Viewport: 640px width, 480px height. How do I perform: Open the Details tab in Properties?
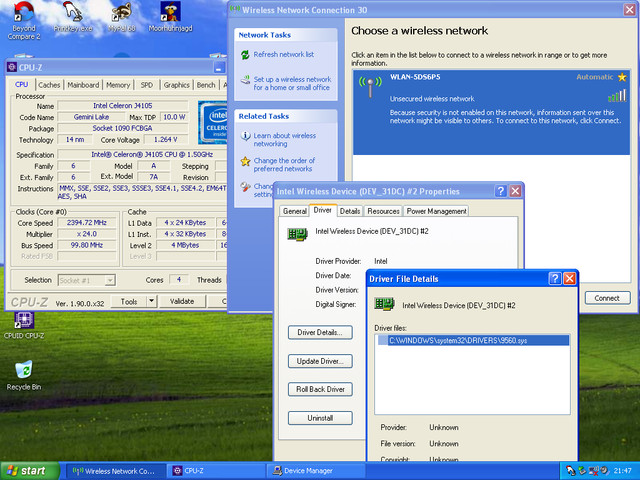(x=350, y=211)
